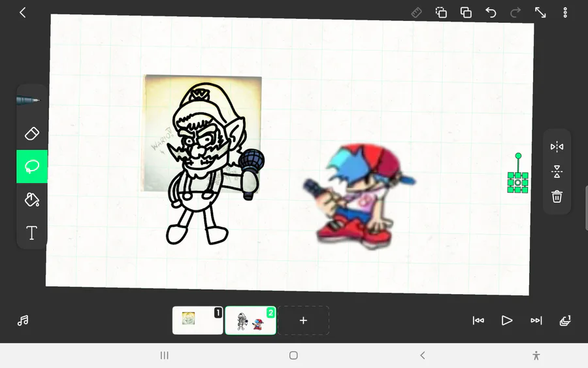
Task: Jump to the first frame
Action: (x=478, y=320)
